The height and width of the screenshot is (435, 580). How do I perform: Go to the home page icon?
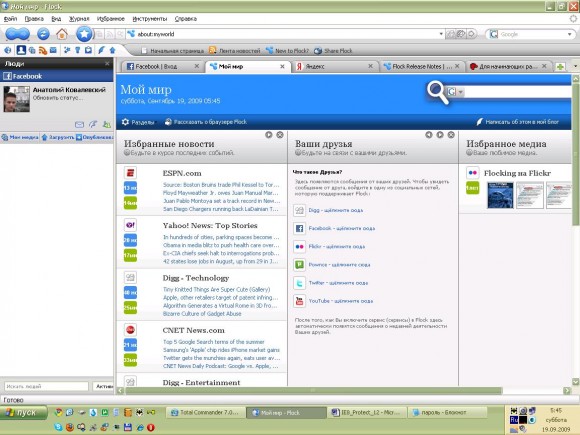(62, 34)
